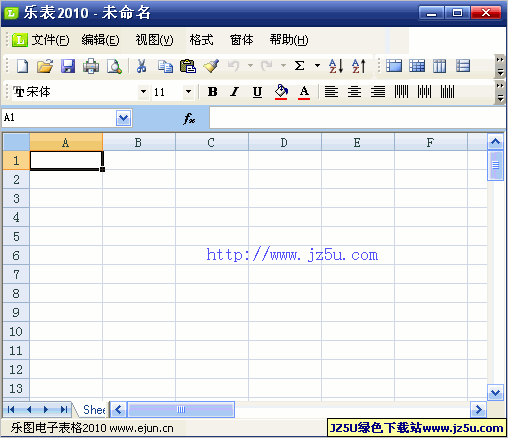The image size is (508, 438).
Task: Cut selection with scissors icon
Action: click(x=142, y=66)
